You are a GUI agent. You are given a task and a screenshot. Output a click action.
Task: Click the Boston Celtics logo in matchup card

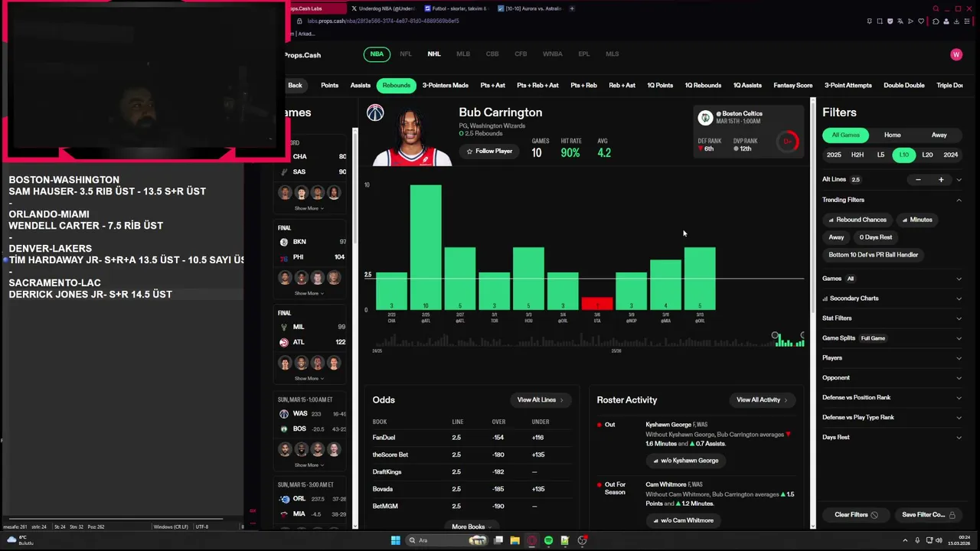[x=705, y=118]
